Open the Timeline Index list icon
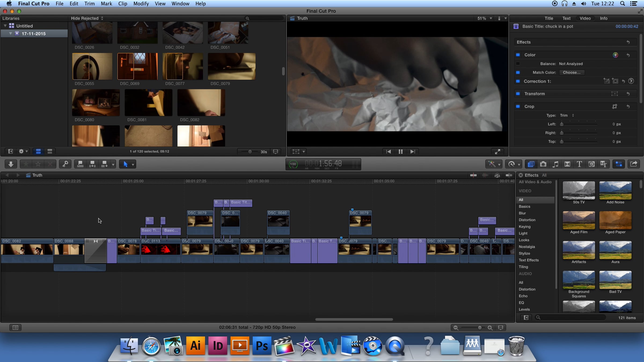The image size is (644, 362). 15,327
